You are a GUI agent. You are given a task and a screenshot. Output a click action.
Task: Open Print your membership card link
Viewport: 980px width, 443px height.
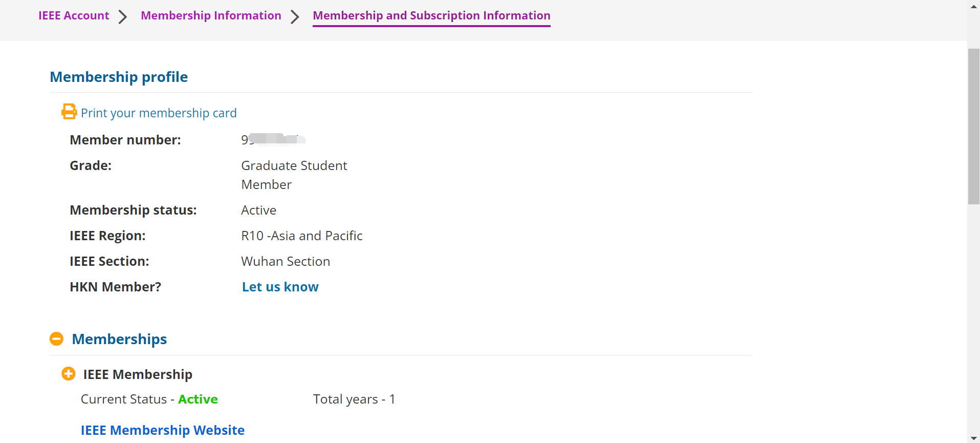click(159, 113)
